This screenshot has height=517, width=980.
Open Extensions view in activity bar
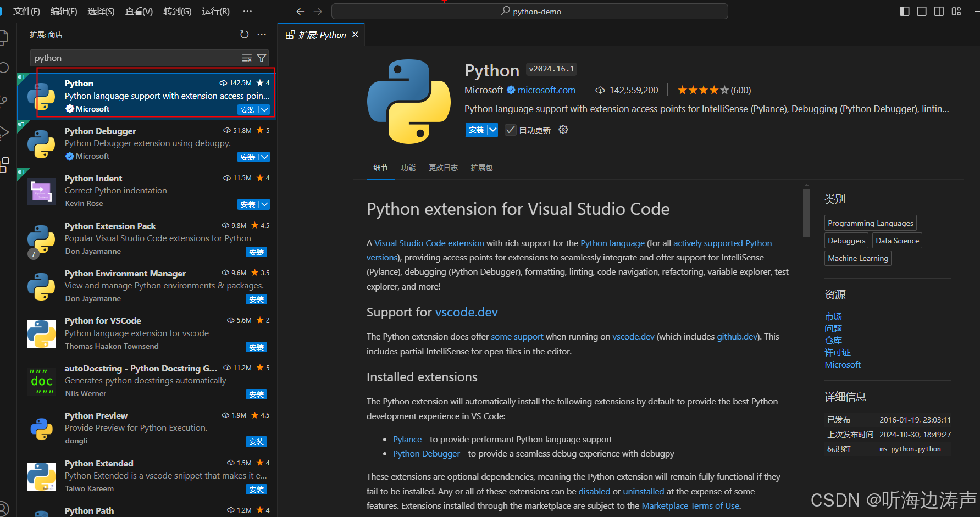pos(4,165)
